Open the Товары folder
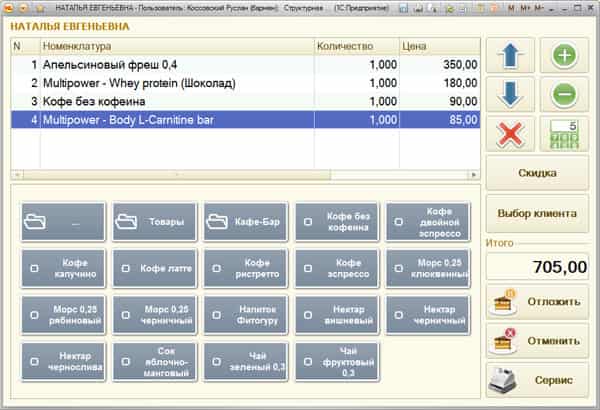 (154, 222)
